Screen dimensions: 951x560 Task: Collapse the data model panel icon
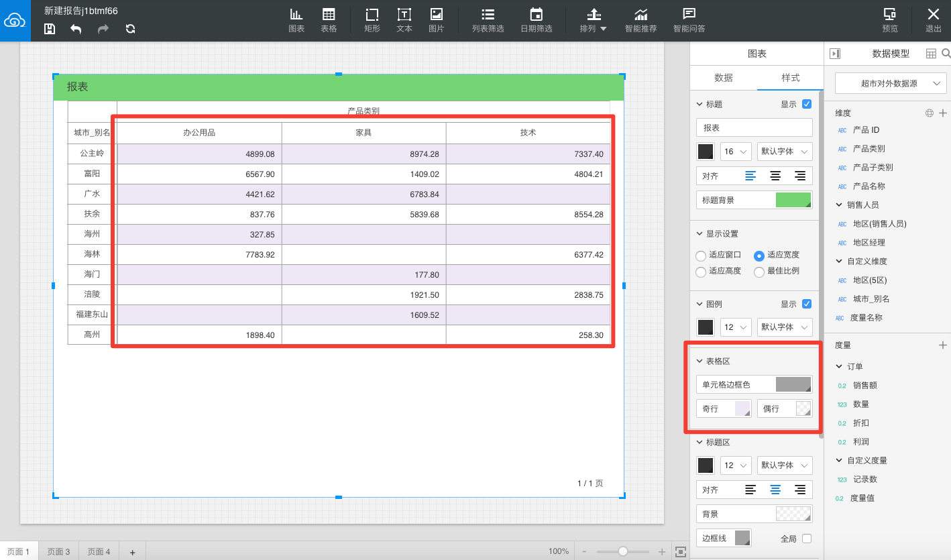835,54
